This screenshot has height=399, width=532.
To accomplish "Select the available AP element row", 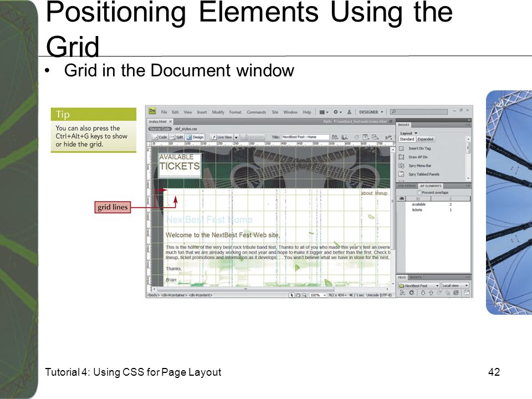I will coord(433,204).
